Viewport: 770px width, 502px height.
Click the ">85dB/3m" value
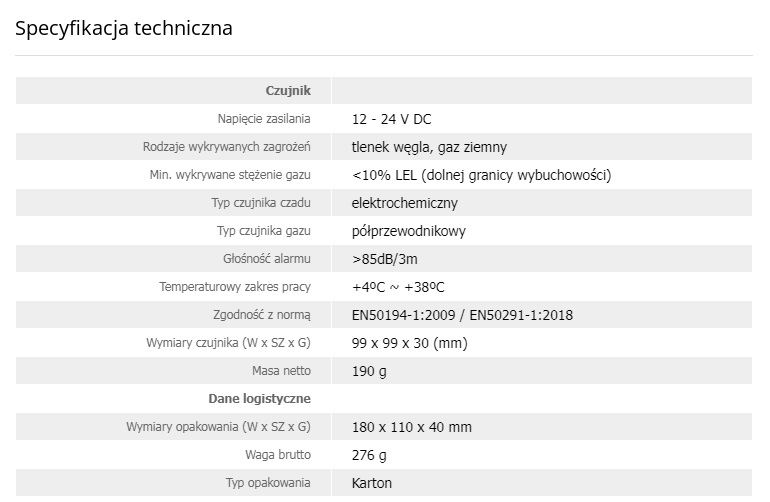coord(385,259)
